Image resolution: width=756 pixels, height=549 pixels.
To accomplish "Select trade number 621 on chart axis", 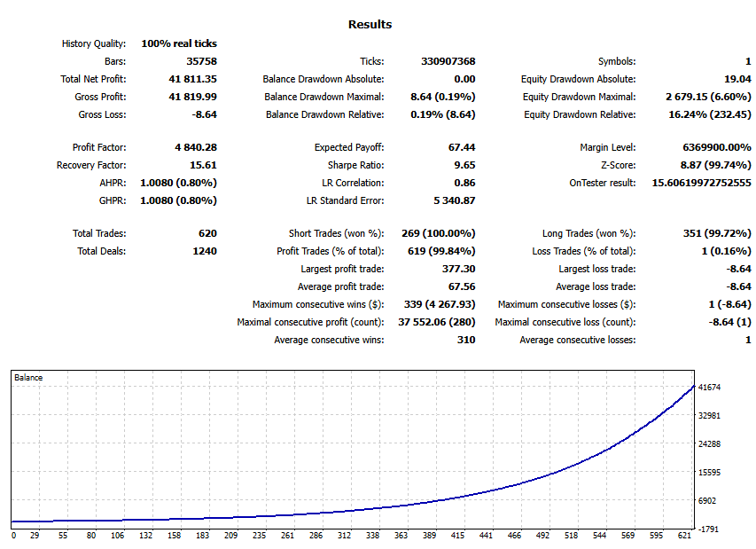I will point(684,536).
